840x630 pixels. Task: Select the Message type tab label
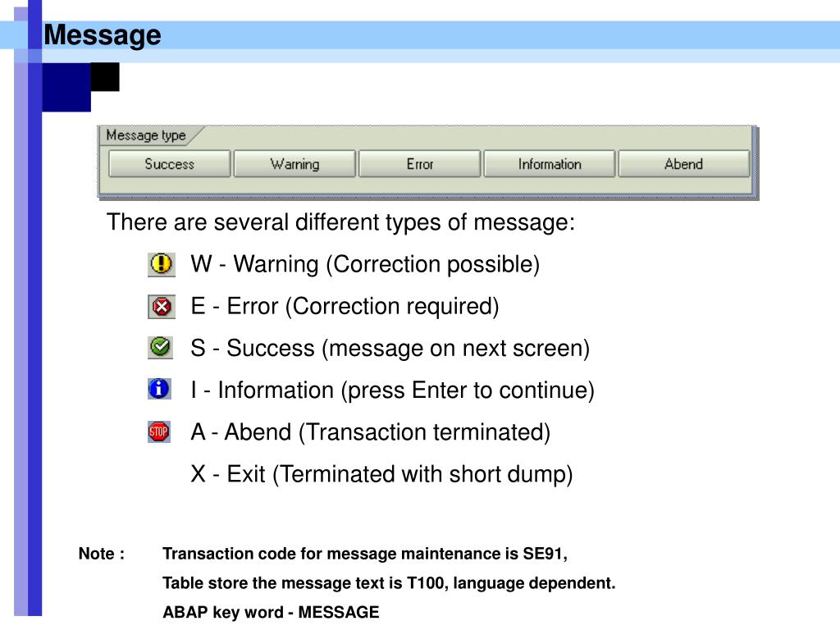[x=146, y=135]
